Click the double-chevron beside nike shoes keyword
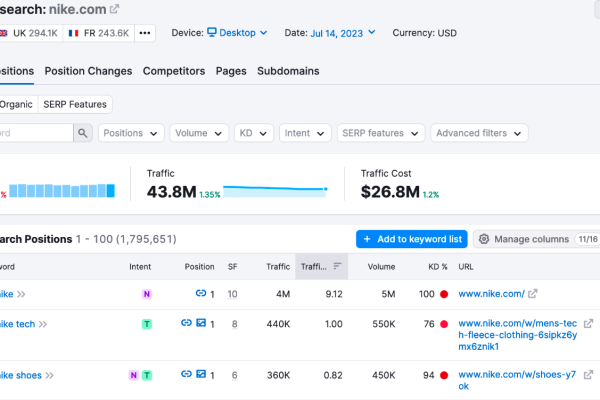The image size is (600, 400). pyautogui.click(x=49, y=375)
